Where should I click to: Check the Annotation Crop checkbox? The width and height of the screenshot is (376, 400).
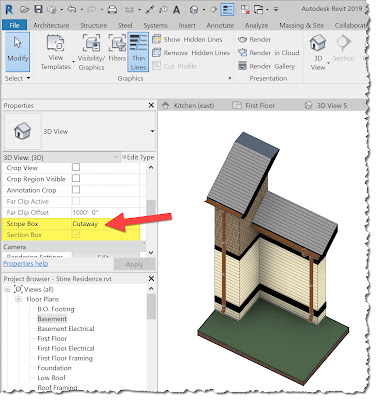tap(76, 190)
